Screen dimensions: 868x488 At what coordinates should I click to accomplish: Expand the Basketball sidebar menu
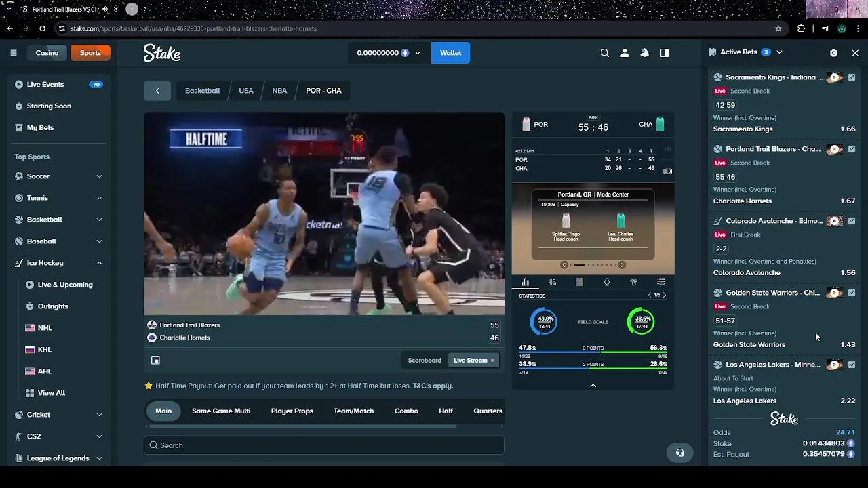click(99, 220)
